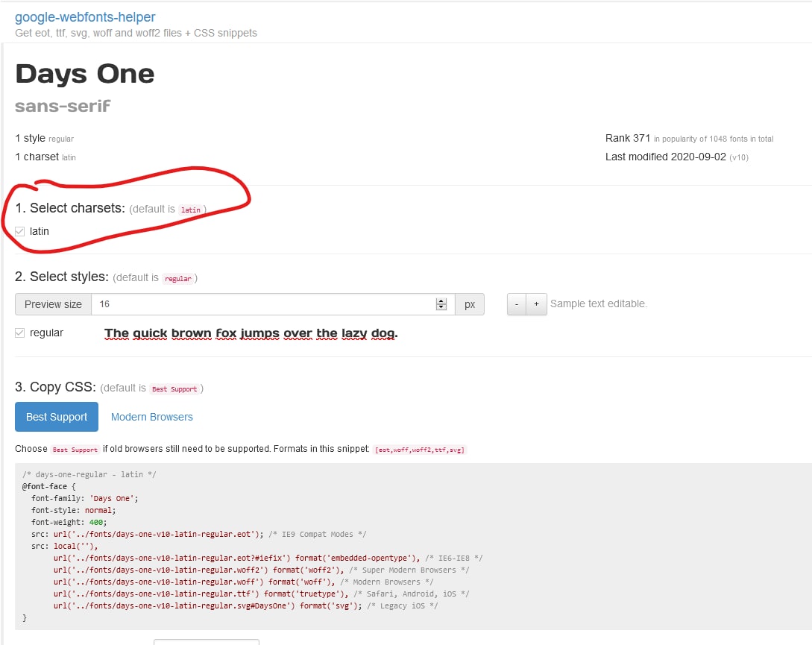
Task: Click the 'Best Support' tag in the Choose sentence
Action: (x=75, y=450)
